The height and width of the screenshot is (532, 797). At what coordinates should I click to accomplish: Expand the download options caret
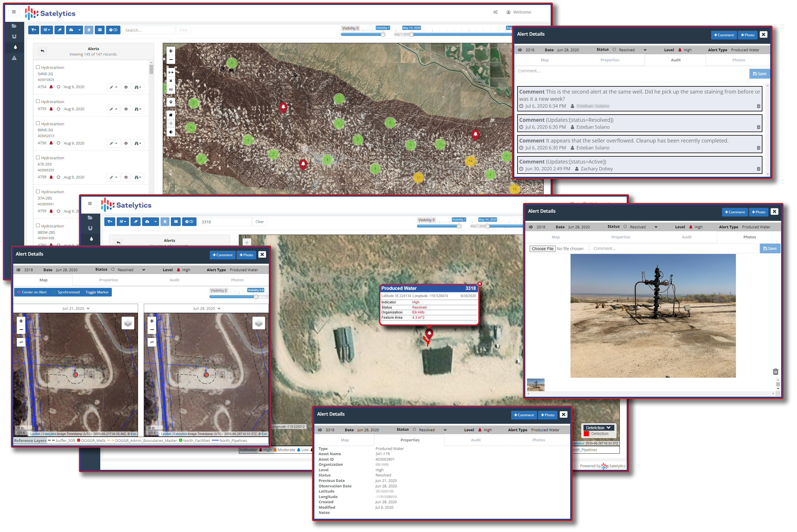click(x=79, y=30)
